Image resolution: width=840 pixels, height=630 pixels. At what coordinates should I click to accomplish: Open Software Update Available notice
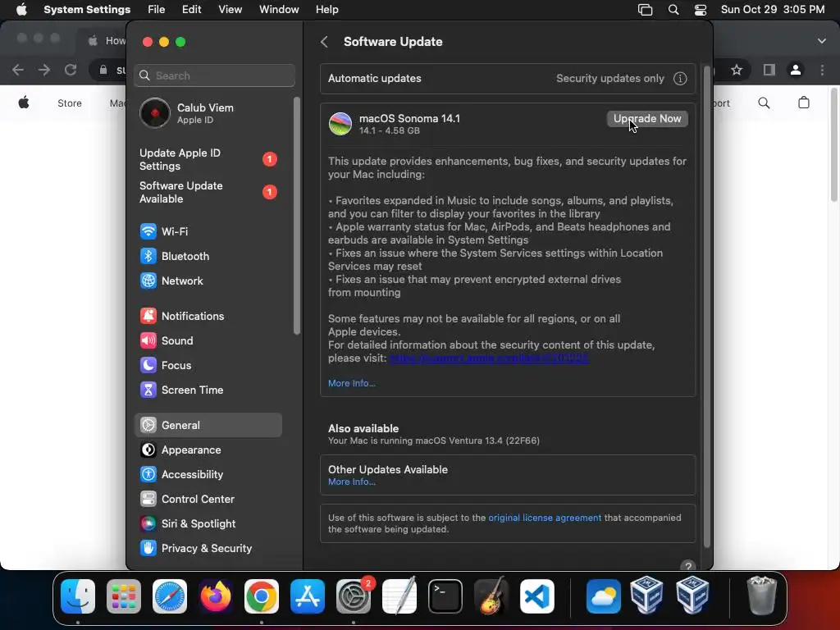[x=208, y=192]
